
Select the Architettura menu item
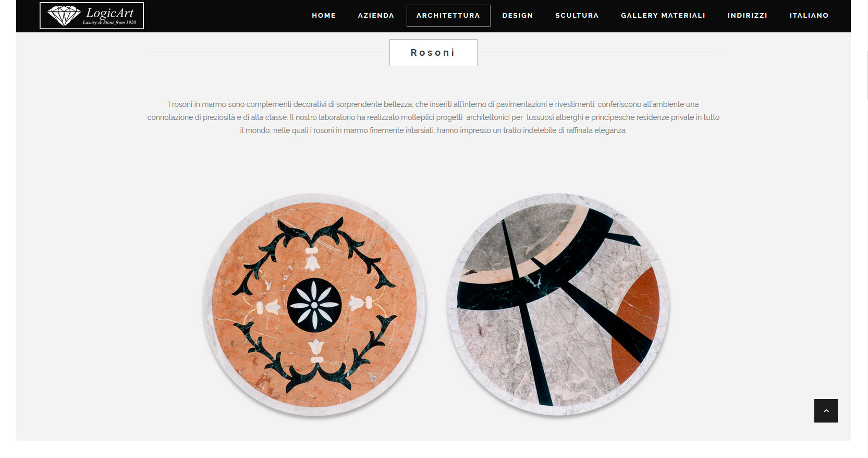pos(448,16)
